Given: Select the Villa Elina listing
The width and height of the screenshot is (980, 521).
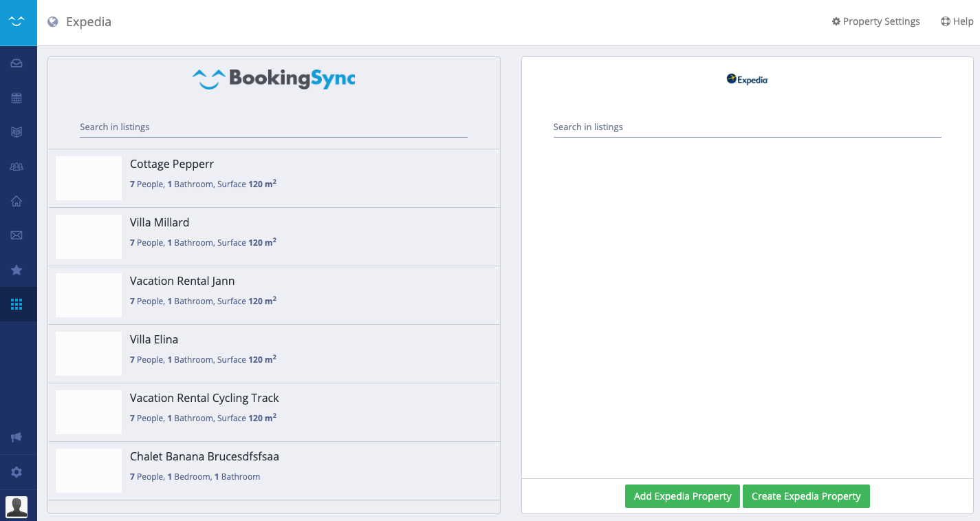Looking at the screenshot, I should coord(274,354).
